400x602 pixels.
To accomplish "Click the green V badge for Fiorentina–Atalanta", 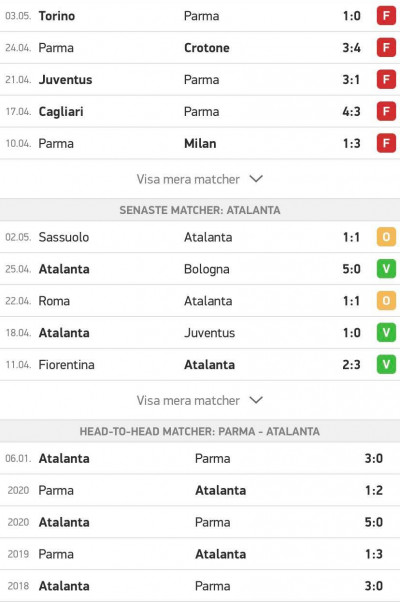I will pos(386,364).
